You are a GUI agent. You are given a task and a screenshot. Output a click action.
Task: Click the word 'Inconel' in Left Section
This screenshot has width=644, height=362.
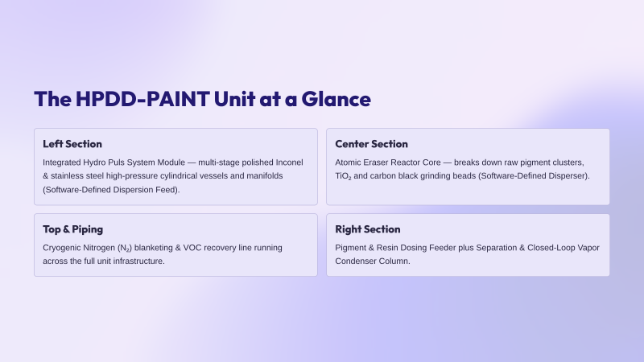(289, 162)
